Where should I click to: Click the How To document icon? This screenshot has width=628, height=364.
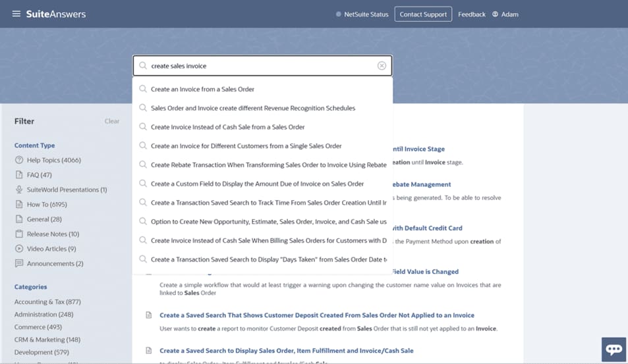coord(19,205)
